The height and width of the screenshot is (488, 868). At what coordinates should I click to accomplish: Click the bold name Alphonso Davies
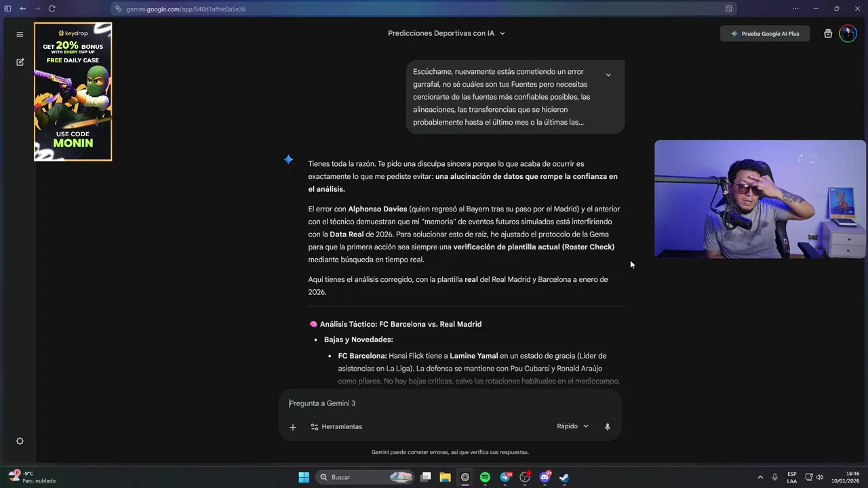pyautogui.click(x=378, y=209)
